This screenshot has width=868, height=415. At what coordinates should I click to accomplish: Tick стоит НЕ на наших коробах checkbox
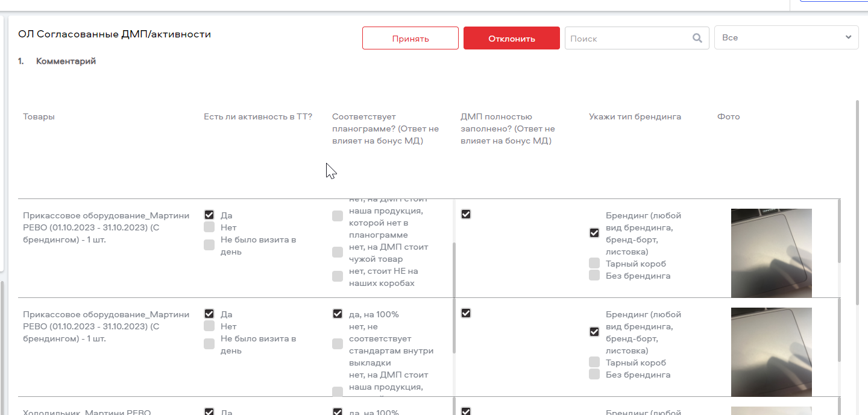pos(338,276)
